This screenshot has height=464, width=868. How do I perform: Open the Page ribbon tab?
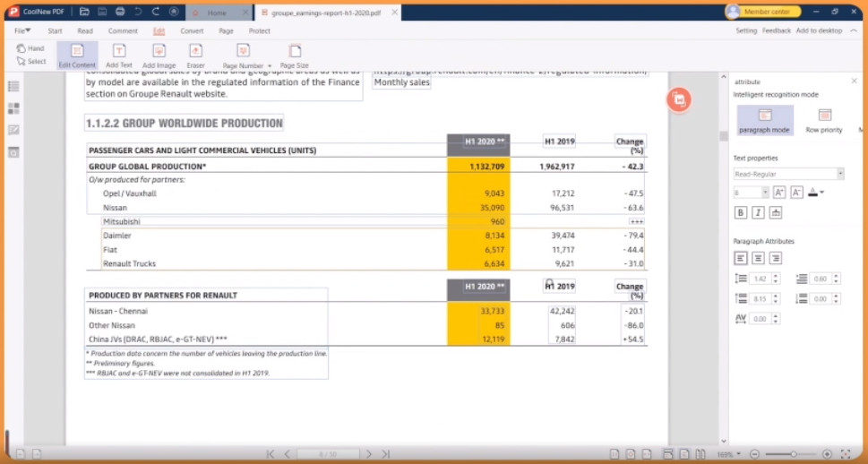(x=226, y=31)
